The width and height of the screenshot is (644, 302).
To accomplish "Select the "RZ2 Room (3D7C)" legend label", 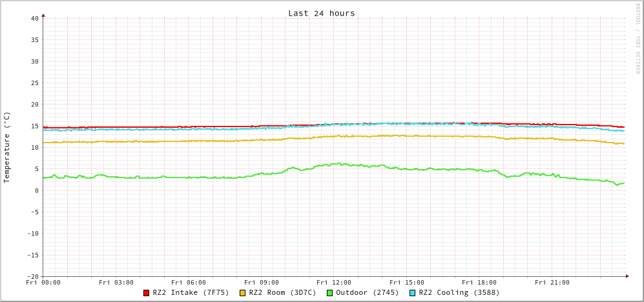I will coord(282,292).
